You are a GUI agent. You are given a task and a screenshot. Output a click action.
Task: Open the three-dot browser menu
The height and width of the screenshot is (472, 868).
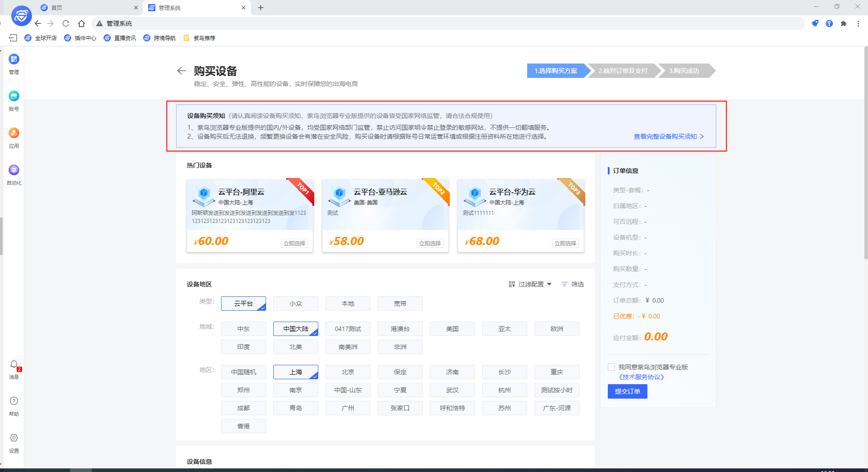[x=859, y=23]
